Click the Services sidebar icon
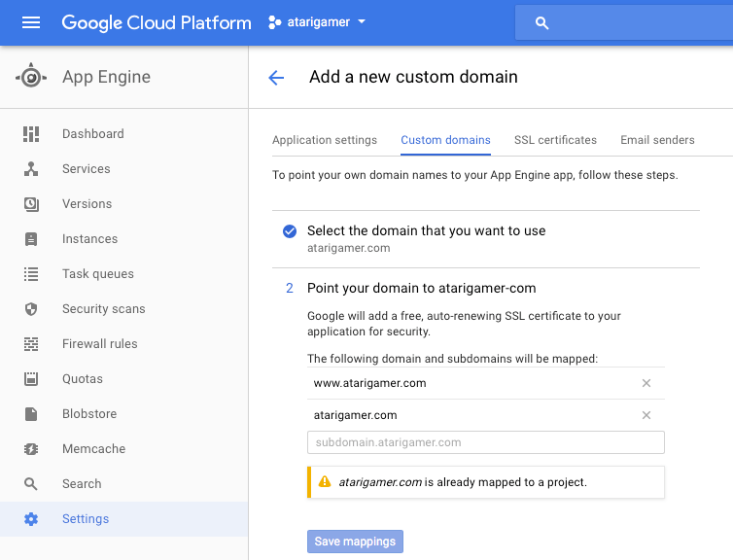 [x=31, y=169]
